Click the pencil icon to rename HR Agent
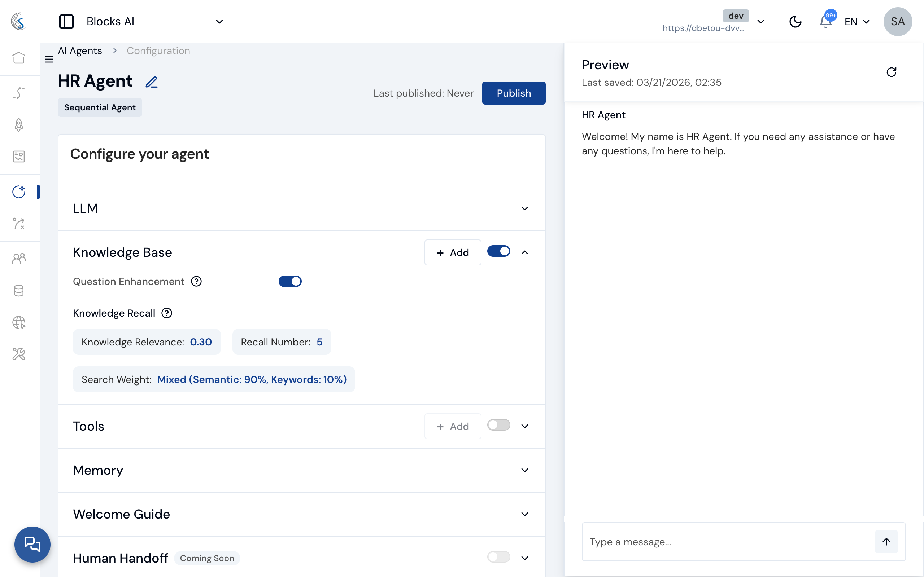This screenshot has width=924, height=577. (152, 82)
